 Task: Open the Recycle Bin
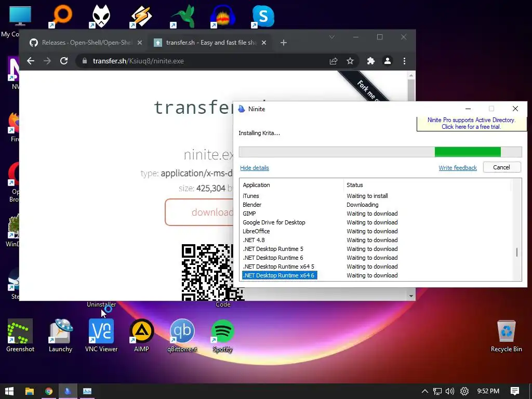tap(506, 336)
